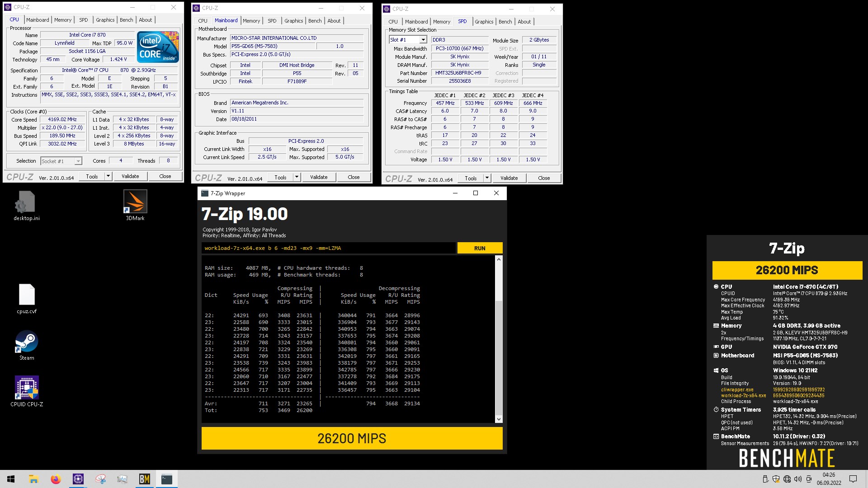Screen dimensions: 868x488
Task: Click the MICRO-STAR INTERNATIONAL manufacturer field
Action: (x=297, y=38)
